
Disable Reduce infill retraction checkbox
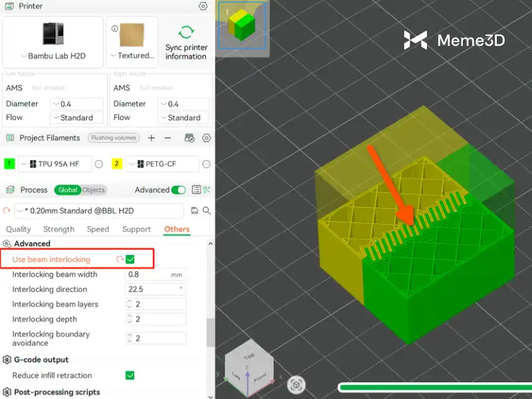click(130, 376)
